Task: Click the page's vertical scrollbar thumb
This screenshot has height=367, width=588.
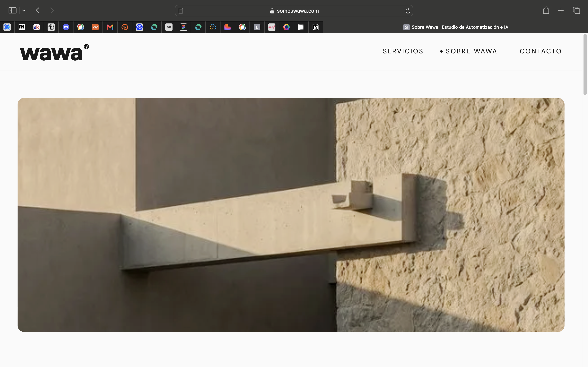Action: [x=585, y=65]
